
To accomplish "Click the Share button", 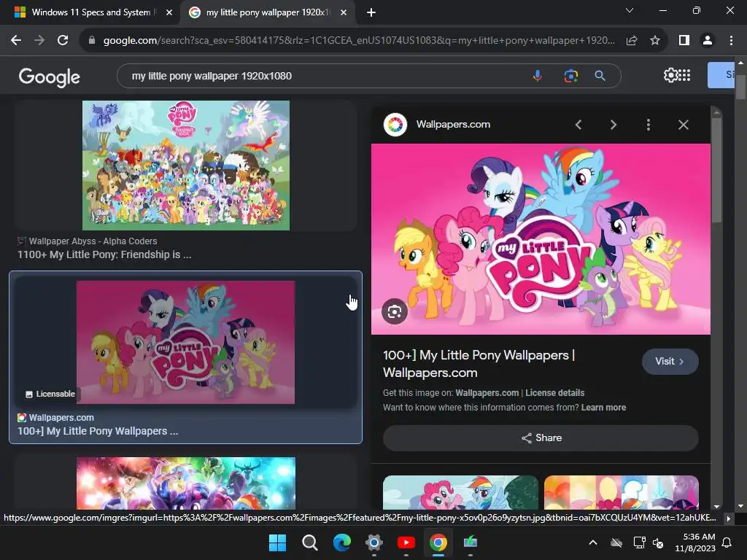I will [541, 438].
